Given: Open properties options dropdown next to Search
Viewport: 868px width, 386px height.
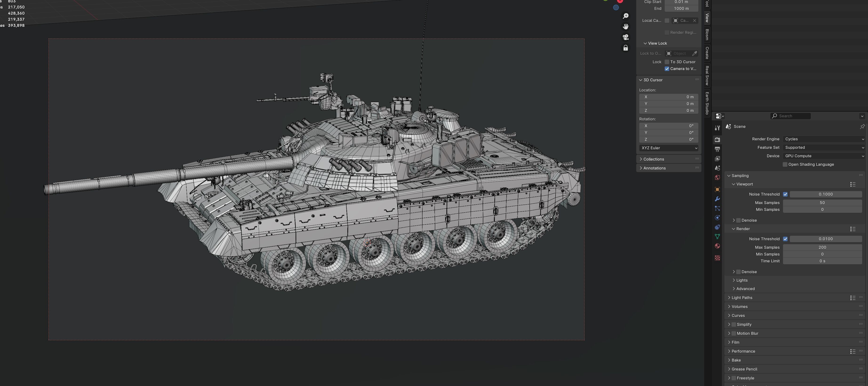Looking at the screenshot, I should 862,116.
